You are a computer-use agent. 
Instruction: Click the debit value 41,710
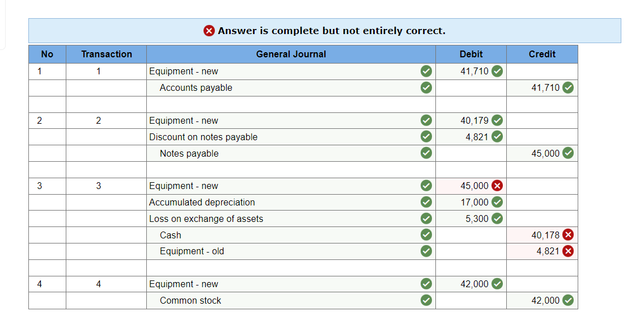point(474,71)
